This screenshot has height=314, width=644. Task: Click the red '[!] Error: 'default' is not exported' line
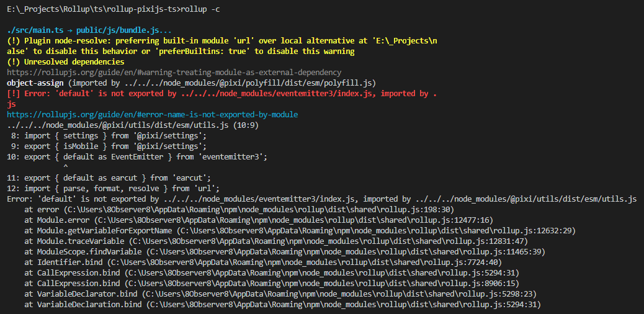(221, 94)
